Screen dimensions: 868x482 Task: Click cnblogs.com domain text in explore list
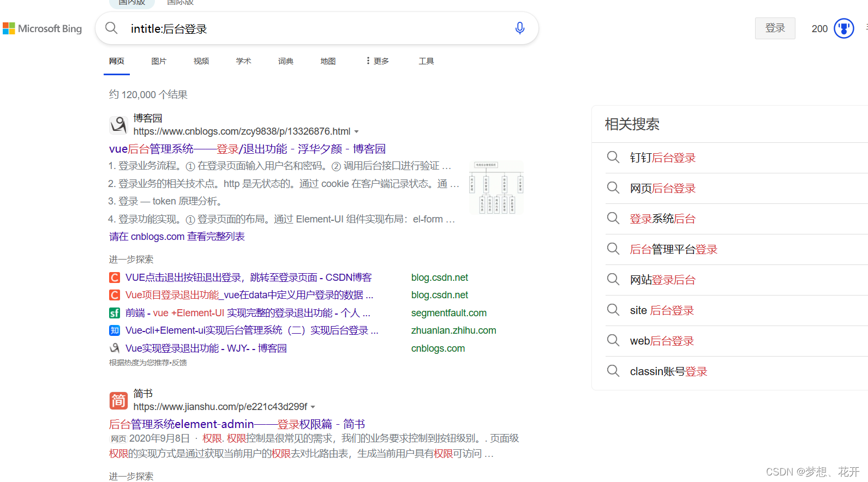(438, 348)
